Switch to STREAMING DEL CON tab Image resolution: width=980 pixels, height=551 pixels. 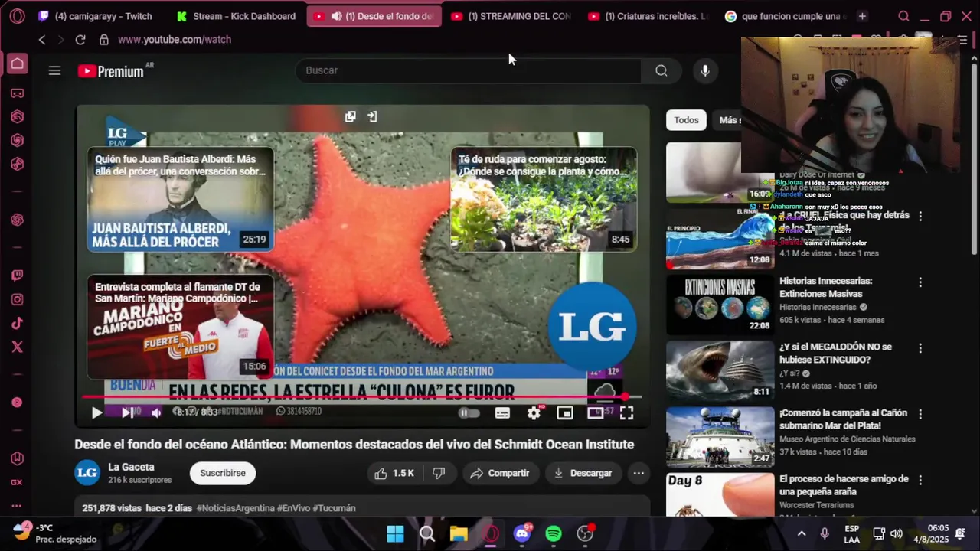click(x=511, y=16)
